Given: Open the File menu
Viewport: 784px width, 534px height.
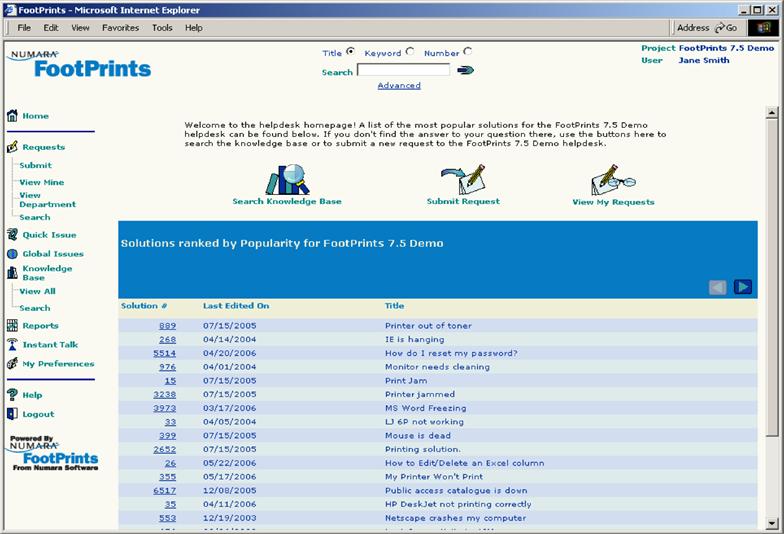Looking at the screenshot, I should (24, 28).
